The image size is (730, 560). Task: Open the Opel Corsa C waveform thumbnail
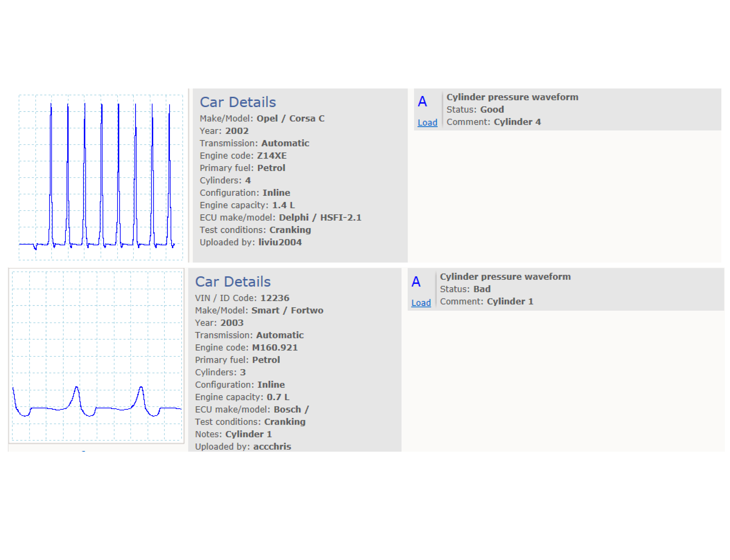[101, 177]
